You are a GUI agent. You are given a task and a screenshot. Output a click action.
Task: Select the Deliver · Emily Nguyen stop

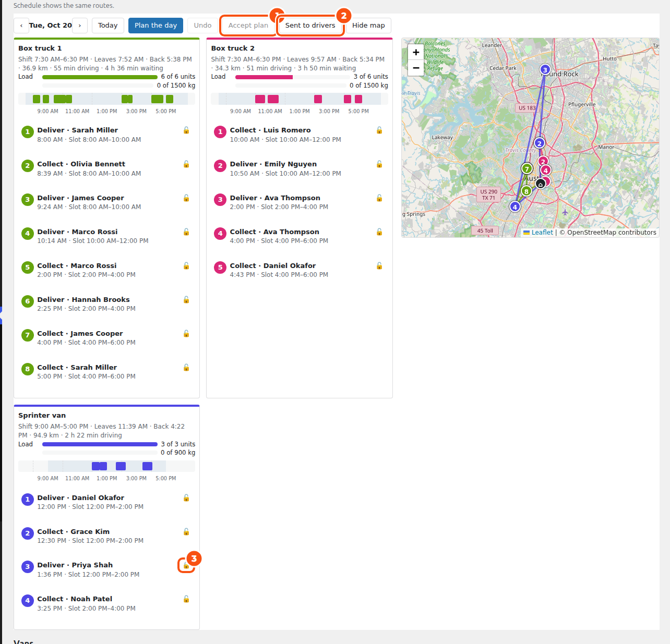click(x=300, y=169)
